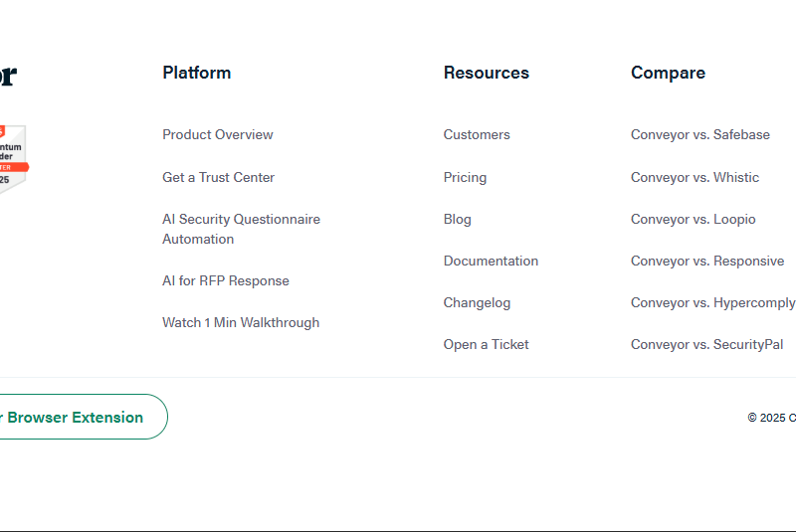796x532 pixels.
Task: Select the AI for RFP Response link
Action: coord(225,280)
